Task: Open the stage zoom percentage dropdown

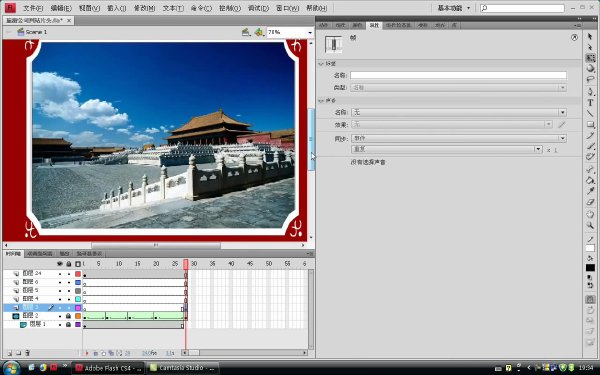Action: click(310, 33)
